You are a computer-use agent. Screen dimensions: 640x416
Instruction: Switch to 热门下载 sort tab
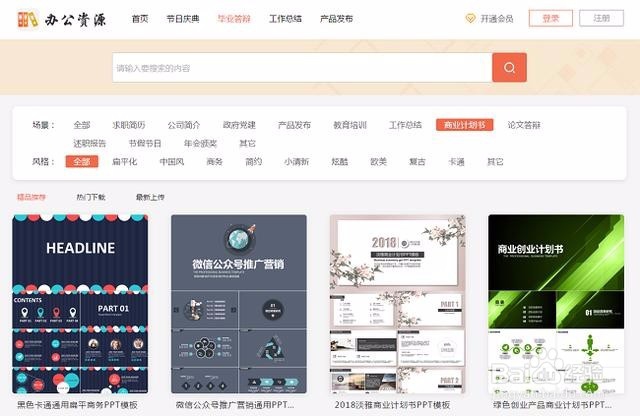coord(91,197)
